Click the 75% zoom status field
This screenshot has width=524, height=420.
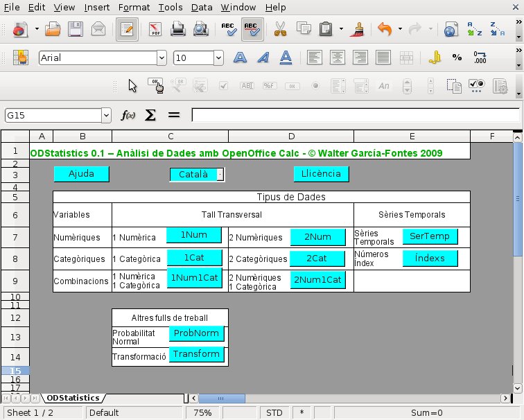pyautogui.click(x=202, y=413)
